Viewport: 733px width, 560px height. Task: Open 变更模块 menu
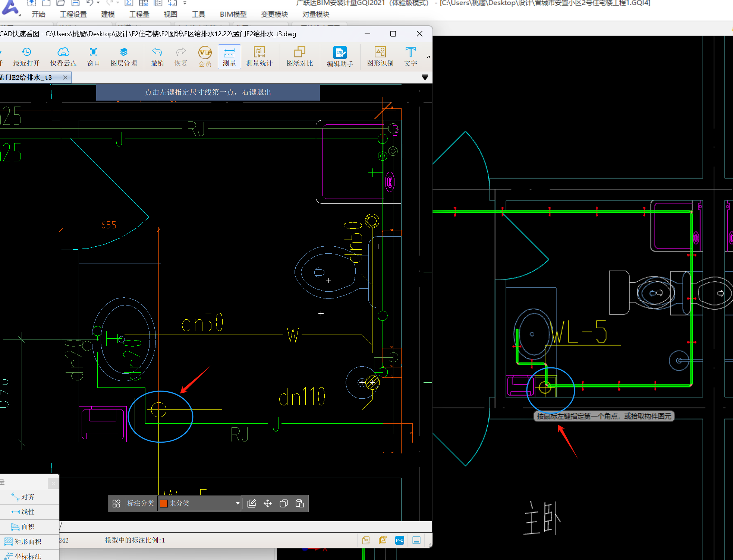tap(274, 14)
